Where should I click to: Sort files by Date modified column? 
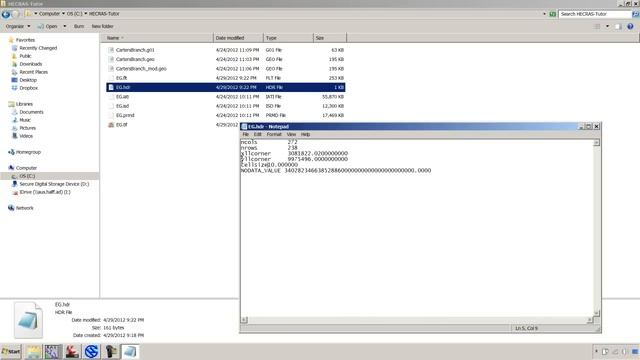(x=238, y=38)
